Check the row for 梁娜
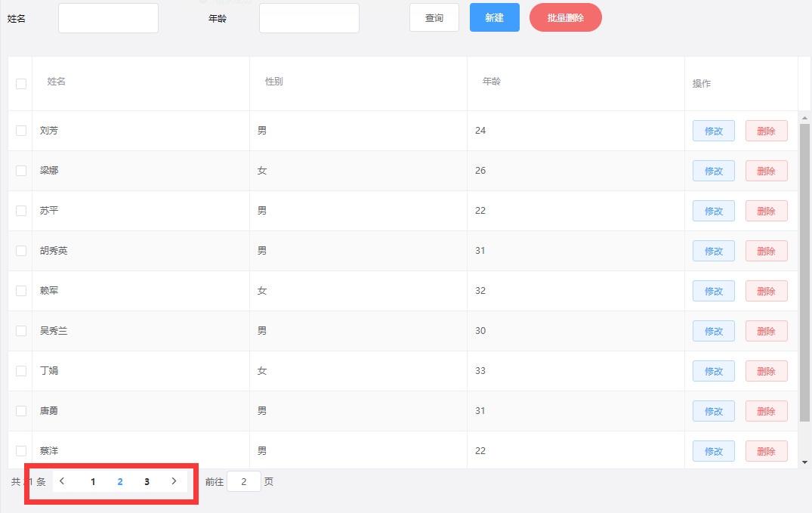Viewport: 812px width, 513px height. coord(21,171)
